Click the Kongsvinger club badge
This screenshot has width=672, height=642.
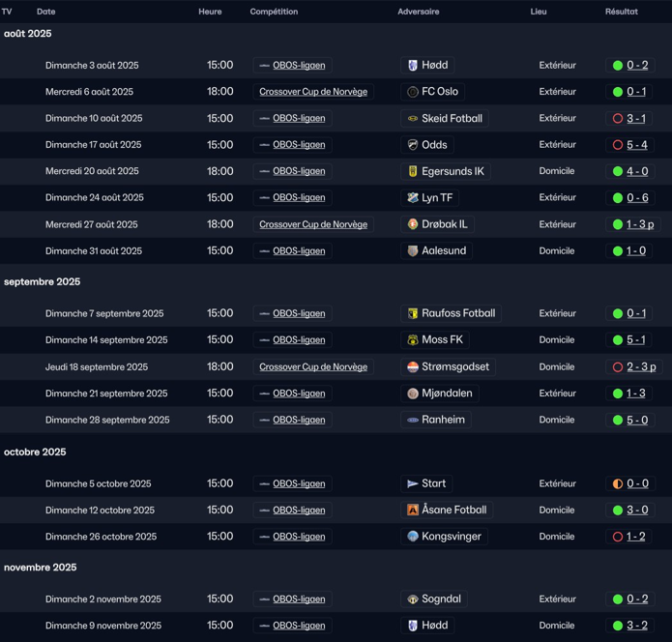[413, 537]
